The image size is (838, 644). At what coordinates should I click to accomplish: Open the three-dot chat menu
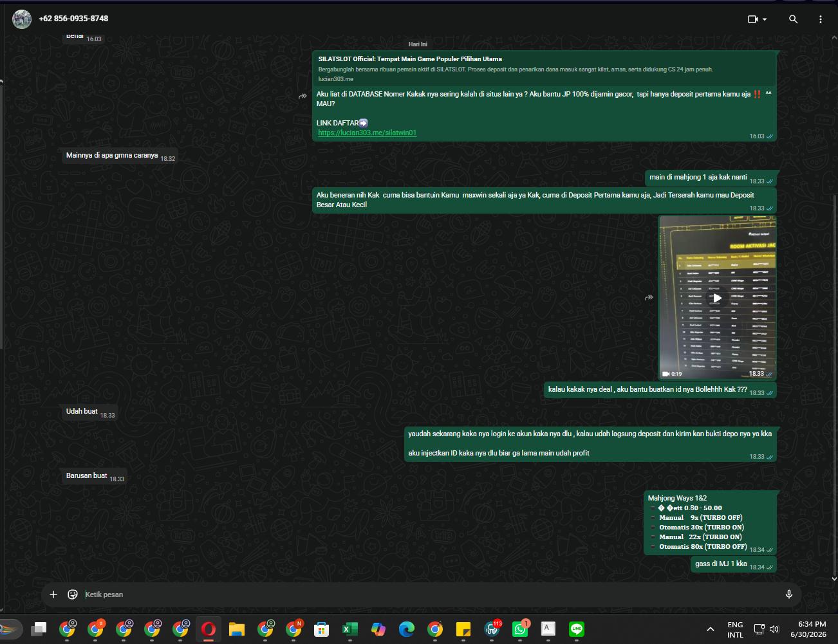820,19
